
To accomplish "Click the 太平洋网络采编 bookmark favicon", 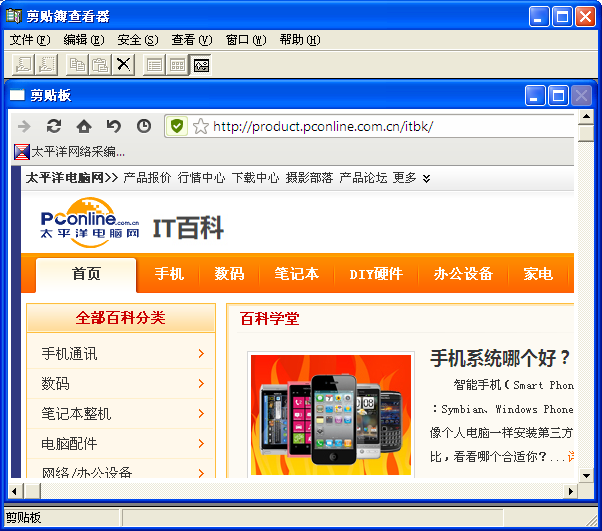I will coord(22,152).
